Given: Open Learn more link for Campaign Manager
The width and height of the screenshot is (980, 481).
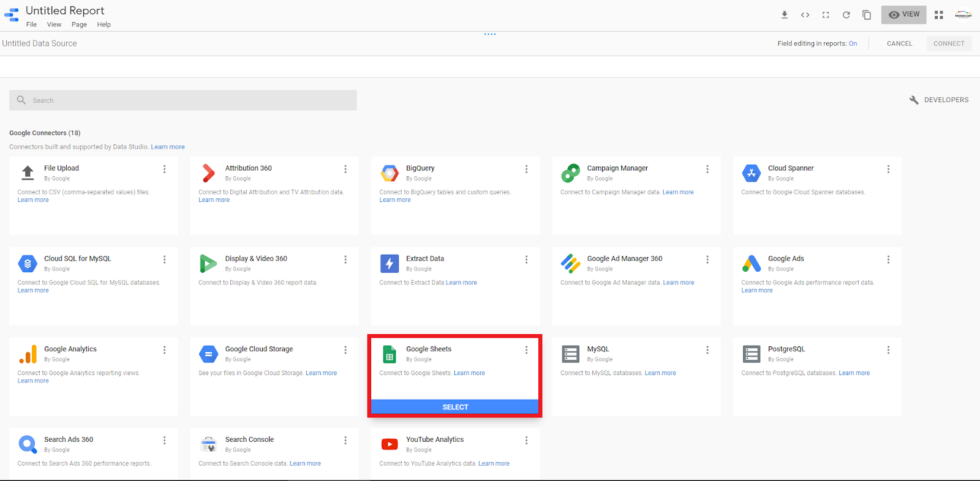Looking at the screenshot, I should coord(678,192).
